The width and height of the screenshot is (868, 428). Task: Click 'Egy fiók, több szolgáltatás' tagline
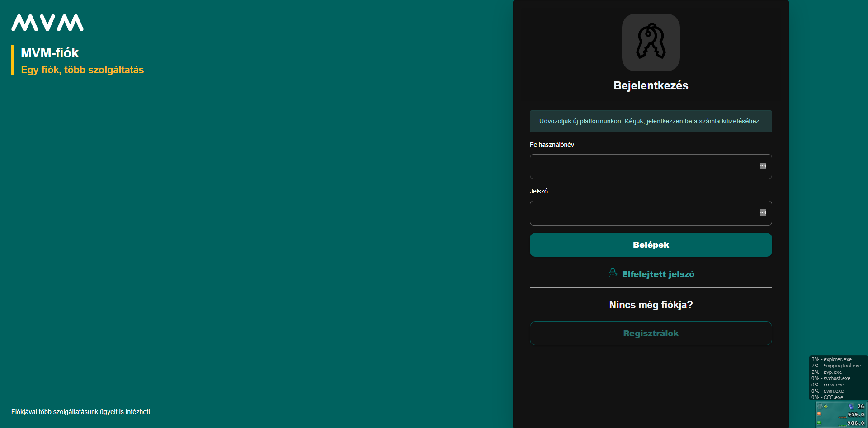[82, 70]
